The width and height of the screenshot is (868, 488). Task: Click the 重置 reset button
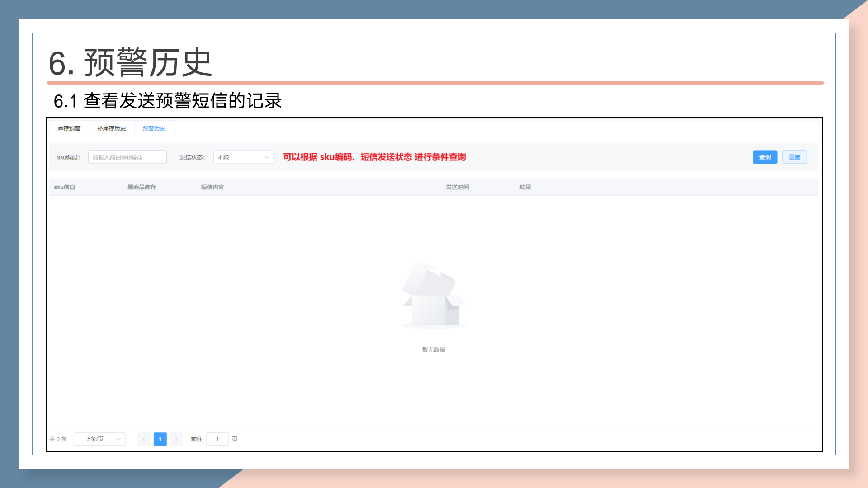coord(794,157)
